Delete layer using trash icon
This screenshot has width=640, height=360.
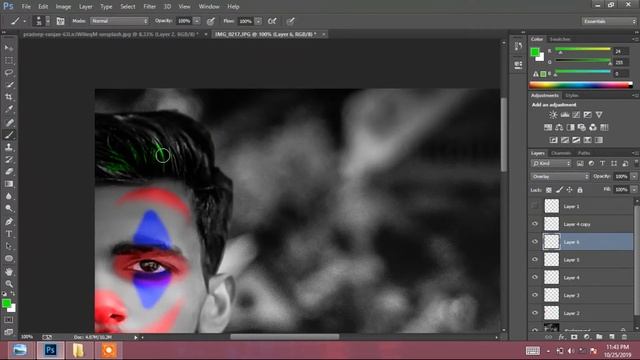pos(624,337)
